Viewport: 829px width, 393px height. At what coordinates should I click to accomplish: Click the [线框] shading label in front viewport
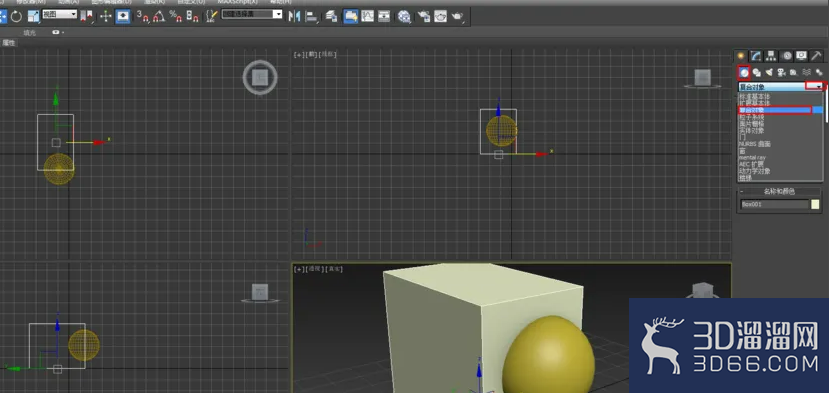(x=328, y=54)
